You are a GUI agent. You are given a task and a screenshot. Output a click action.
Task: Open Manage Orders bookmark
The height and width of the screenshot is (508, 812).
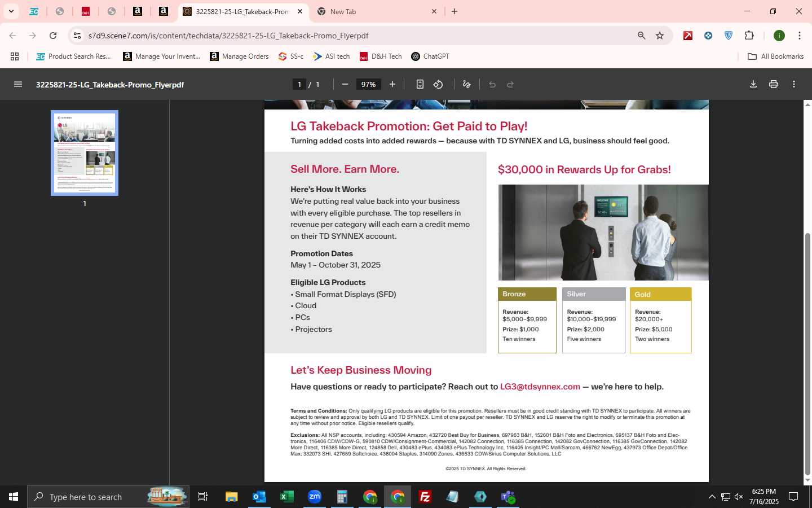pos(239,56)
